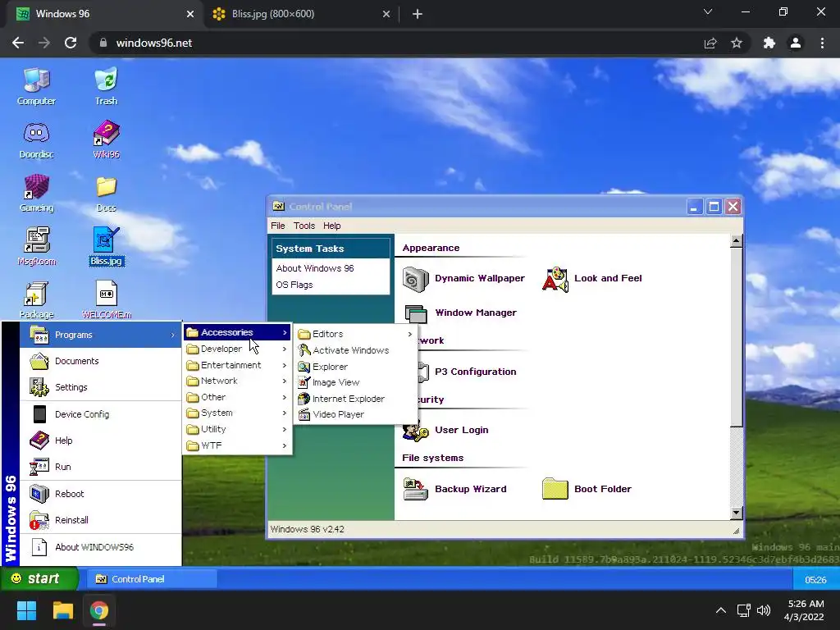
Task: Open User Login in Control Panel
Action: point(445,431)
